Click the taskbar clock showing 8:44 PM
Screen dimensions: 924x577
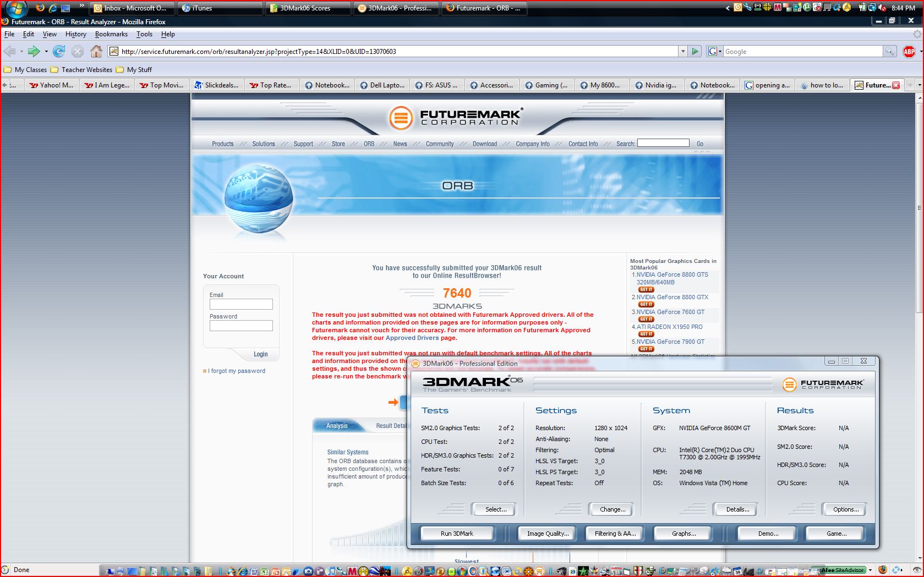(x=903, y=8)
